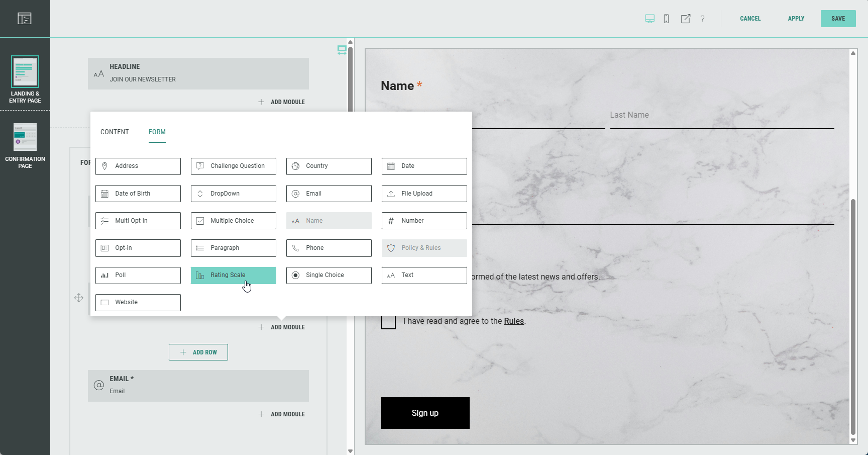Switch to the Content tab
868x455 pixels.
tap(115, 132)
